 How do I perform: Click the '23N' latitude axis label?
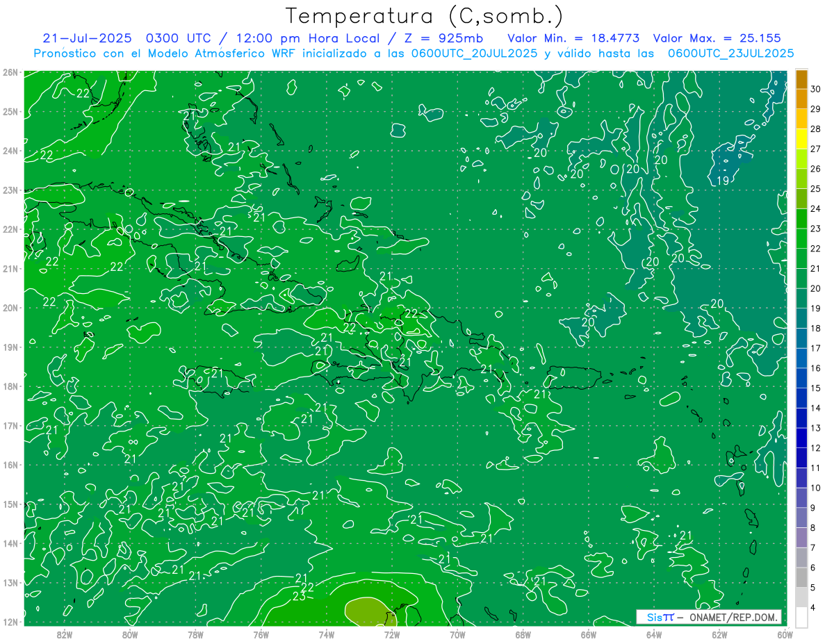10,190
